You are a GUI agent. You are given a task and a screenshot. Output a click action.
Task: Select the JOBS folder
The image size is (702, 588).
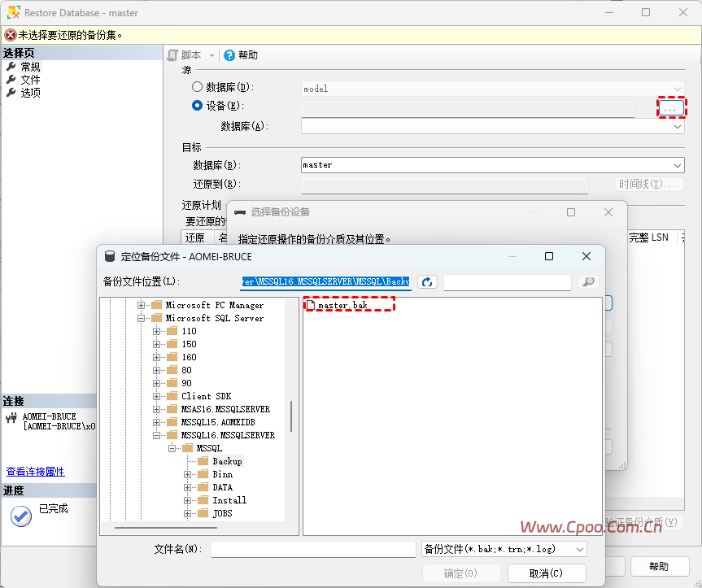pos(222,513)
